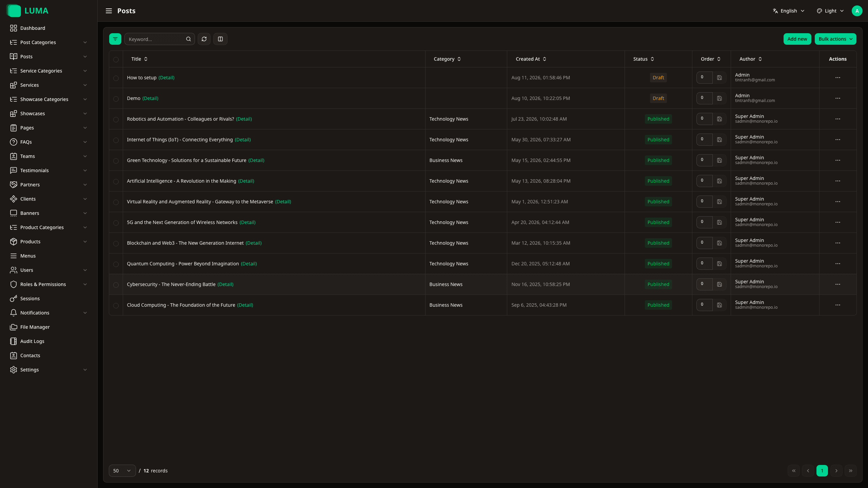Select the Green Technology row checkbox
Screen dimensions: 868x488
pos(116,161)
